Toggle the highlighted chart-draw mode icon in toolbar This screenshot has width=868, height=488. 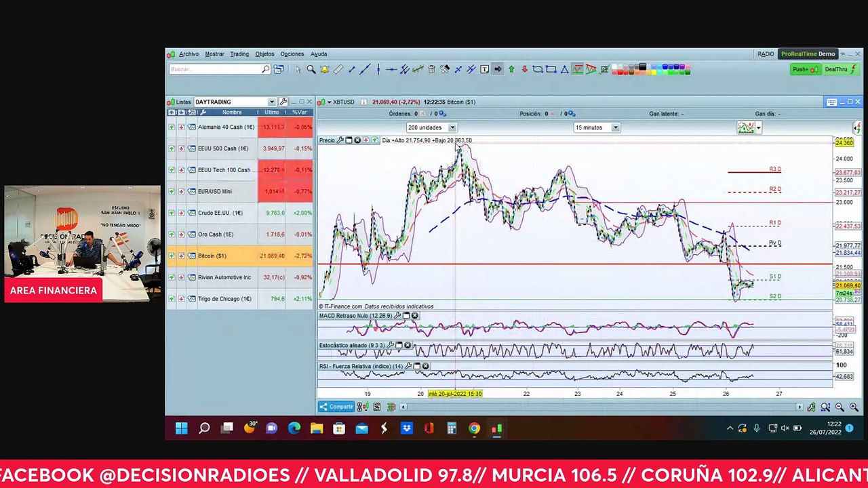coord(578,69)
